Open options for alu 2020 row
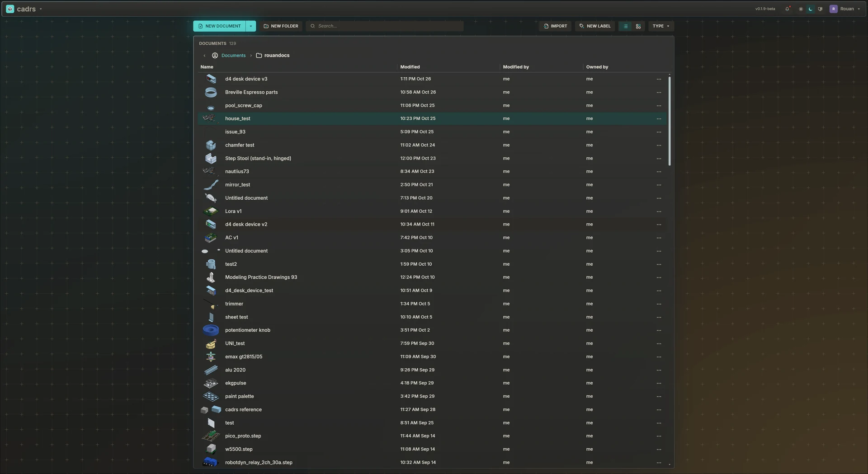Screen dimensions: 868x474 [x=659, y=370]
